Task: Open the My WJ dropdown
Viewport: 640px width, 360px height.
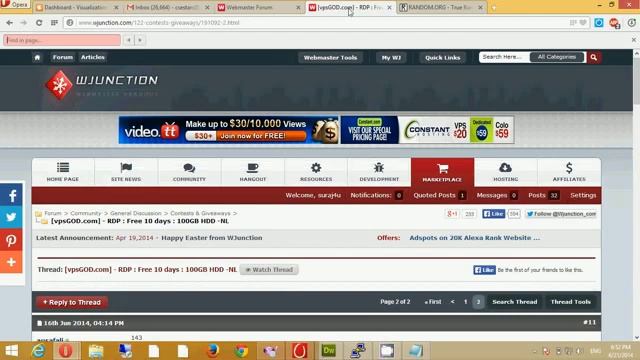Action: click(391, 58)
